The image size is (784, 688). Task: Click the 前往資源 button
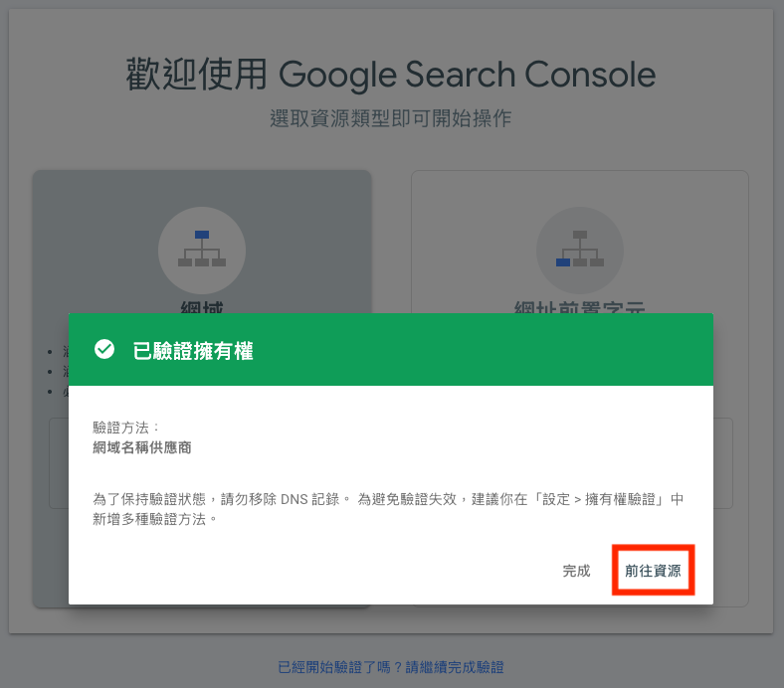(x=653, y=570)
